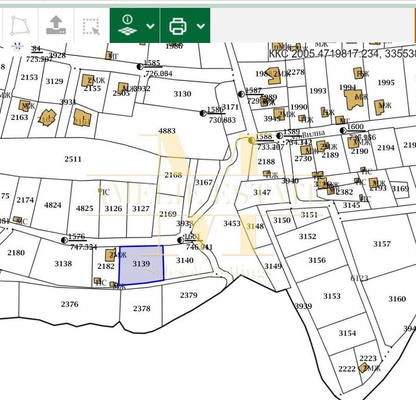This screenshot has width=416, height=400.
Task: Select the highlighted parcel 3139
Action: [x=141, y=265]
